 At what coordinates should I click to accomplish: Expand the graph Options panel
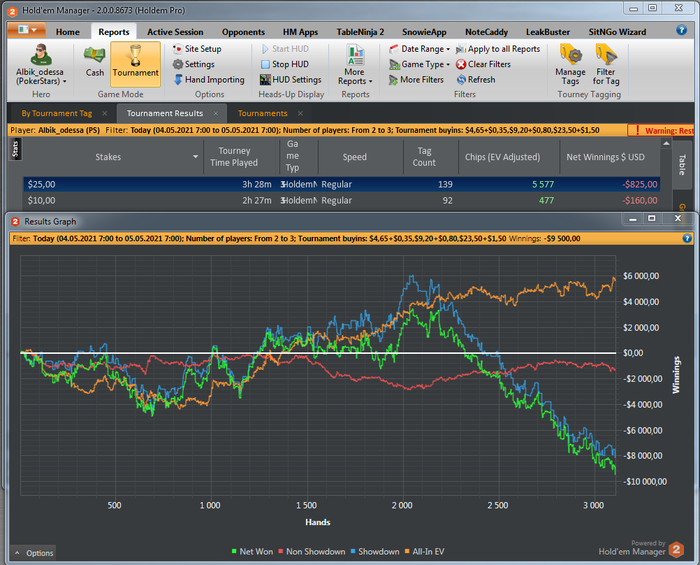pyautogui.click(x=33, y=553)
